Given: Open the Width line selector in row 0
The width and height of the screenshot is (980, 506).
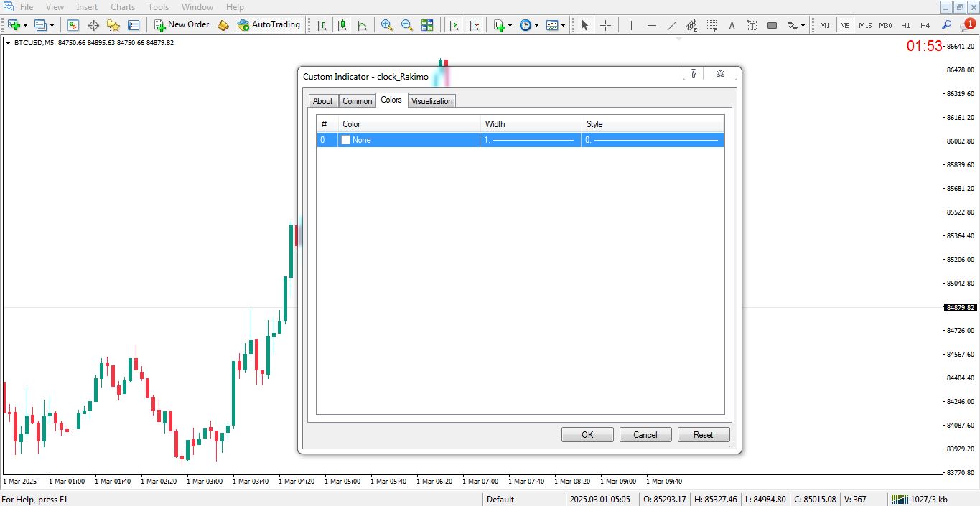Looking at the screenshot, I should click(531, 140).
